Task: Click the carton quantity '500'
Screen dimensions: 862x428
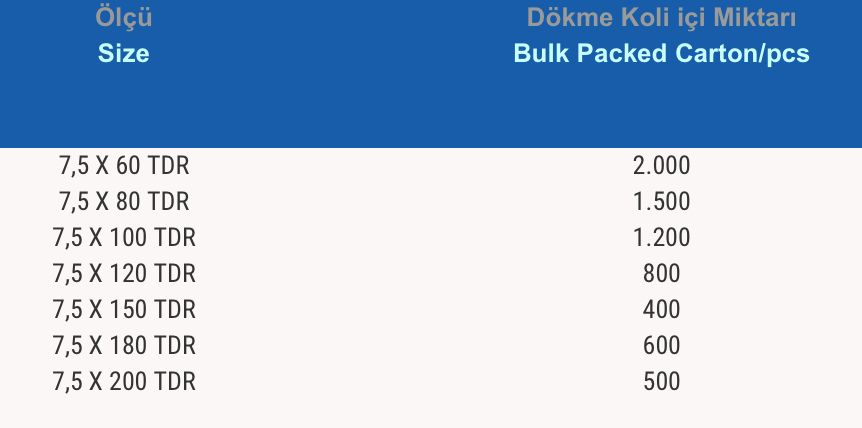Action: click(661, 382)
